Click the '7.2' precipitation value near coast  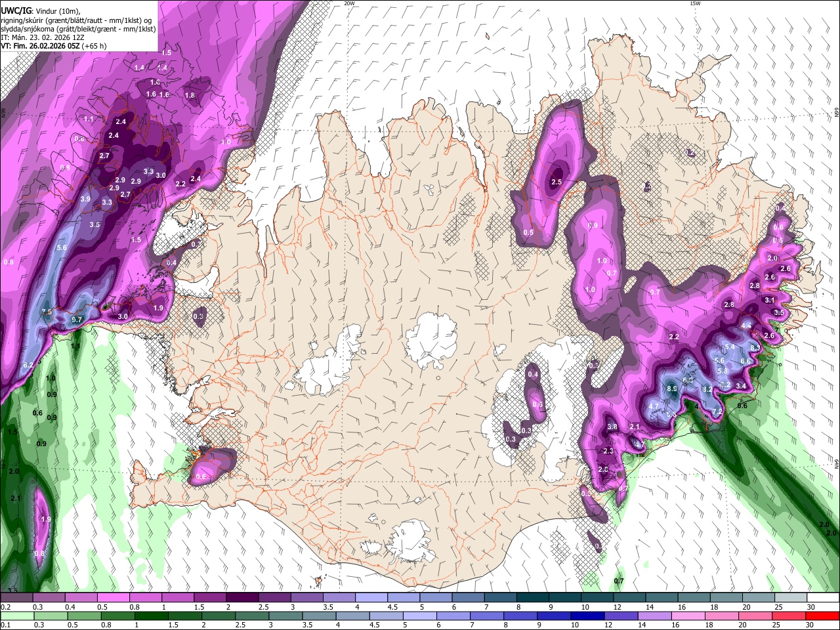click(x=717, y=412)
